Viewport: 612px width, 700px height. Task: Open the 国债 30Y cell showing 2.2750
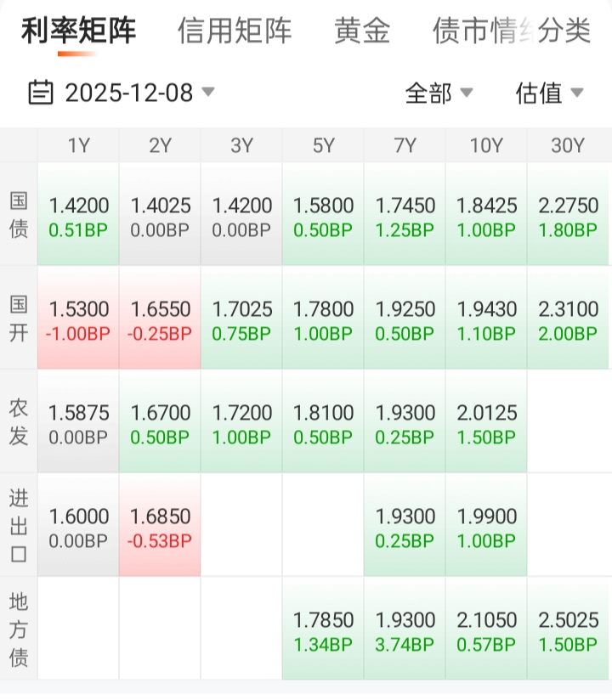(569, 216)
